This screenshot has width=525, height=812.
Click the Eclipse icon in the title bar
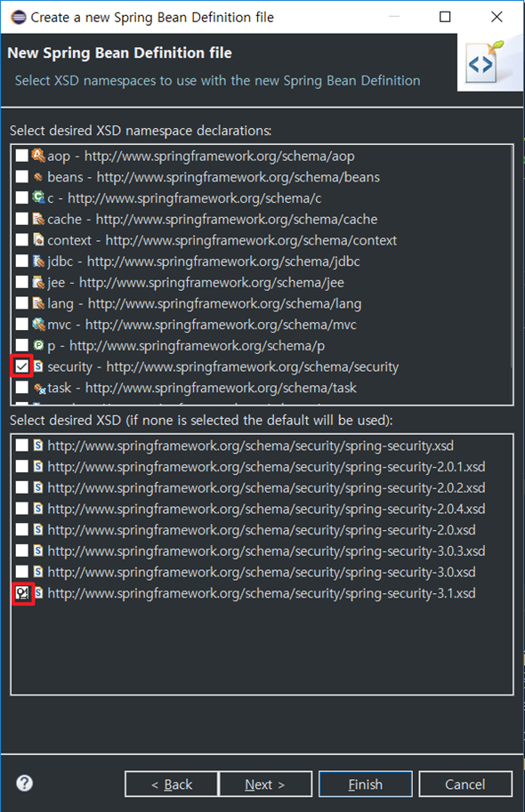[18, 17]
